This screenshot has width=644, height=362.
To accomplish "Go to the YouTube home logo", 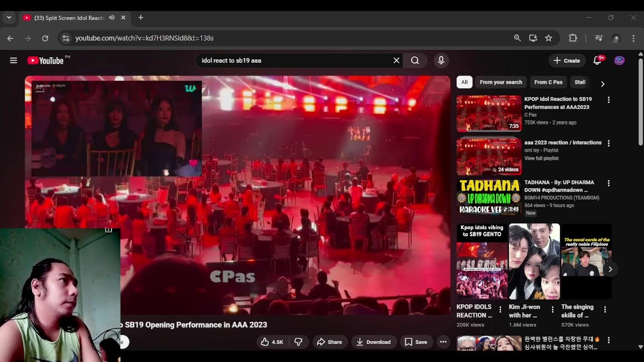I will pyautogui.click(x=45, y=60).
